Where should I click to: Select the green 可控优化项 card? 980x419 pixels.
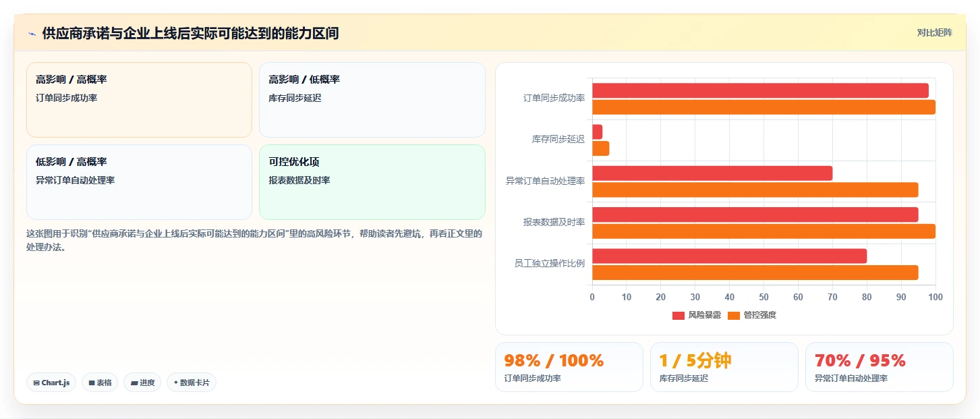[372, 182]
